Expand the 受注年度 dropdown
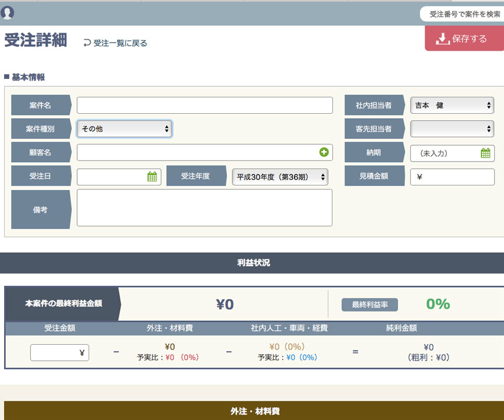Screen dimensions: 504x420 coord(280,177)
